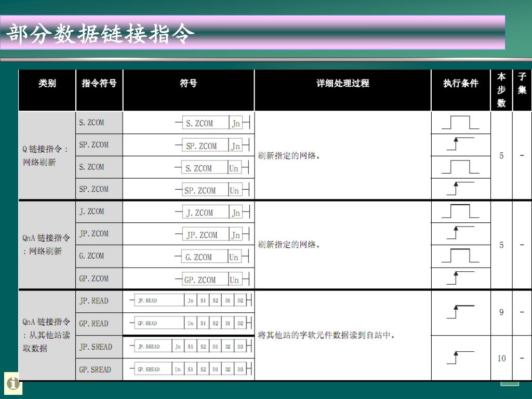The height and width of the screenshot is (399, 532).
Task: Click the rising-edge symbol in the SP.ZCOM Un row
Action: (460, 189)
